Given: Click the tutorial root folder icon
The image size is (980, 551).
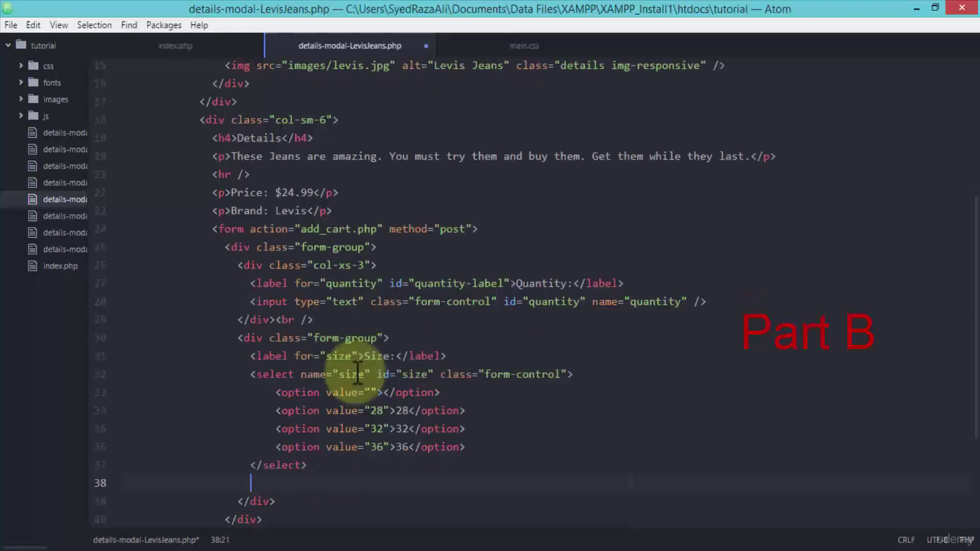Looking at the screenshot, I should 21,45.
